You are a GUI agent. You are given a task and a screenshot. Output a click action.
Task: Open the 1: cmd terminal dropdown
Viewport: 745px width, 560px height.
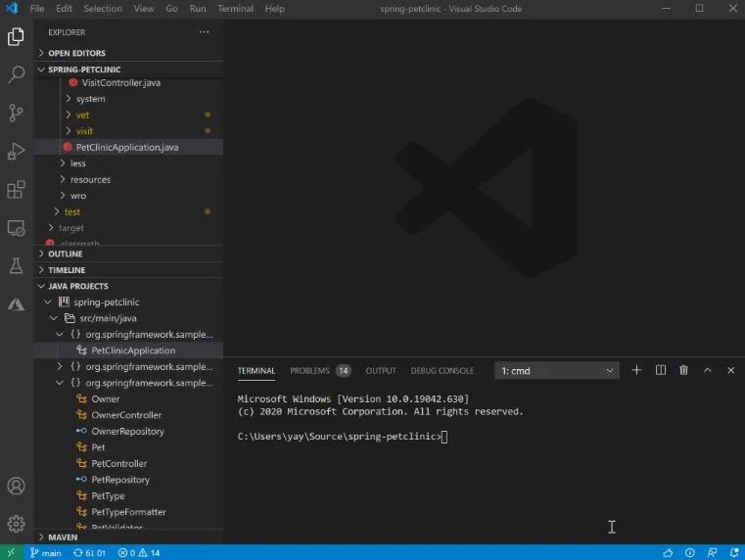[557, 370]
